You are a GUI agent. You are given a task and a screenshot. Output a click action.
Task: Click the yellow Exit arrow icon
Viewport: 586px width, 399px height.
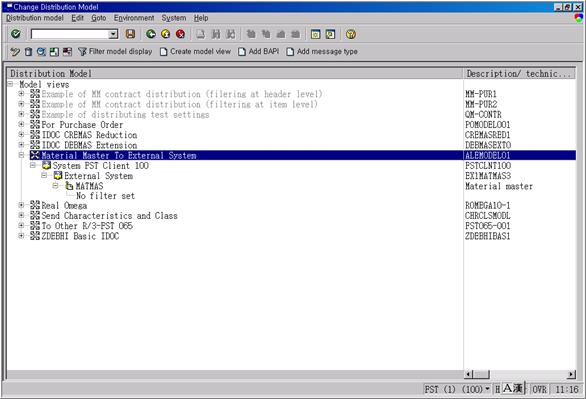coord(166,34)
